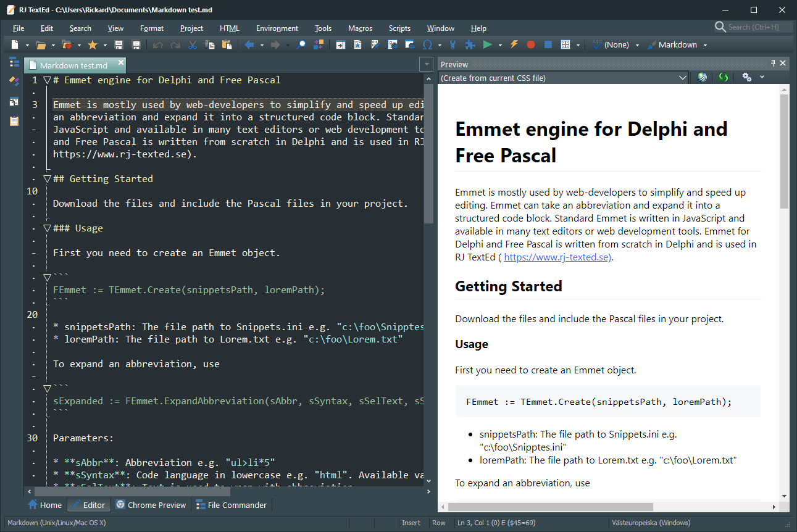Image resolution: width=797 pixels, height=532 pixels.
Task: Click the preview vertical scrollbar thumb
Action: [784, 151]
